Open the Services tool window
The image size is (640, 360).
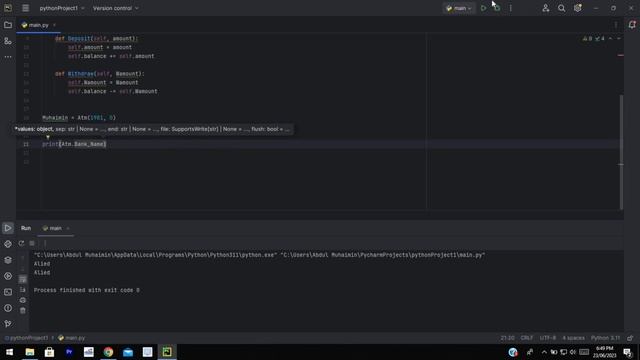pyautogui.click(x=8, y=276)
